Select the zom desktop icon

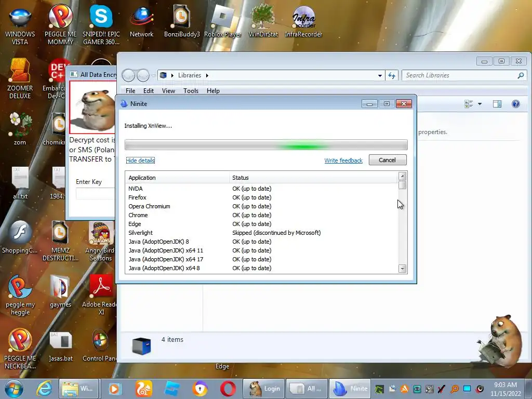20,130
